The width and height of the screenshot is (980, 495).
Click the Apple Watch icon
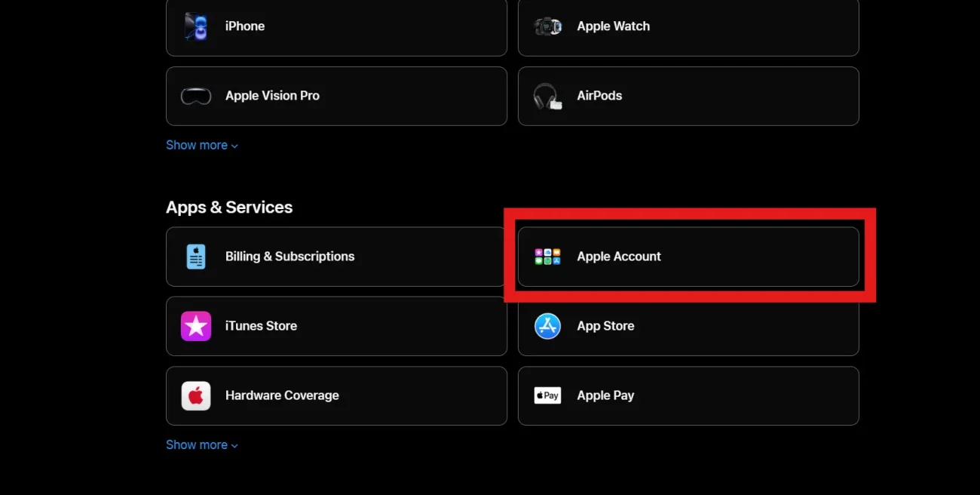tap(547, 26)
